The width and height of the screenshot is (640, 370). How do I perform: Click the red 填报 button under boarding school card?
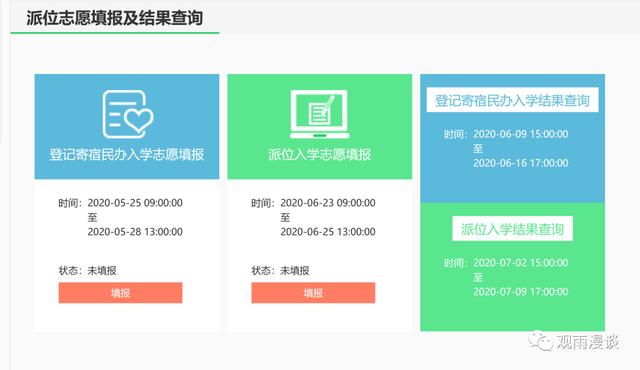coord(120,293)
